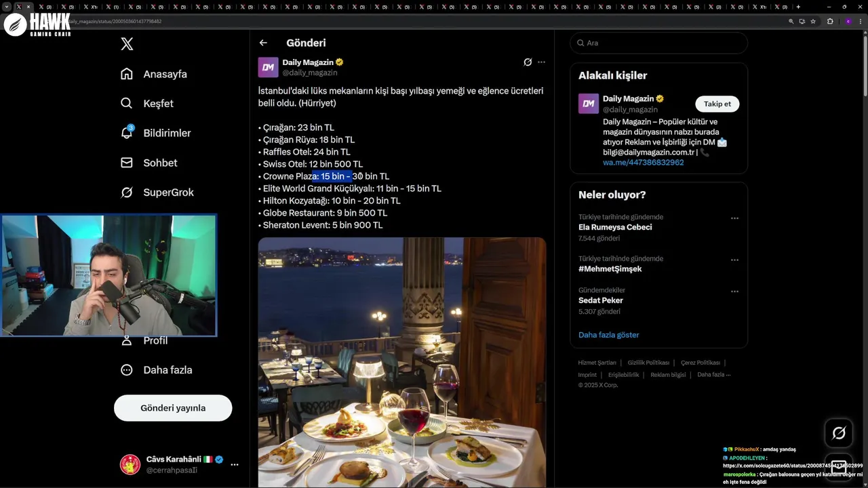Open the Daily Magazin avatar on the post

pos(268,67)
